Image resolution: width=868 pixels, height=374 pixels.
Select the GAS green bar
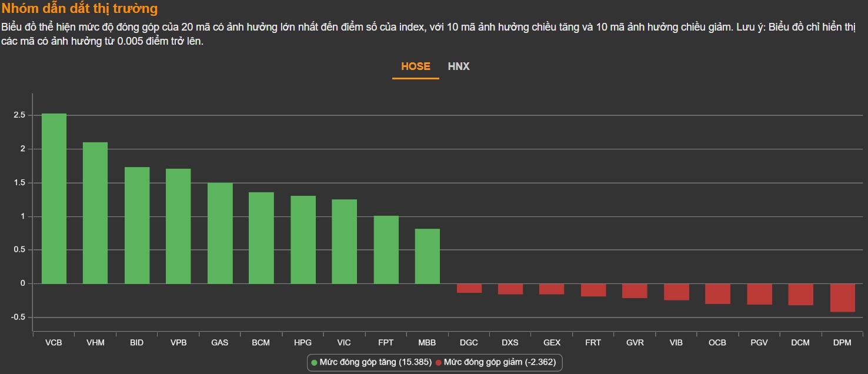[x=220, y=233]
